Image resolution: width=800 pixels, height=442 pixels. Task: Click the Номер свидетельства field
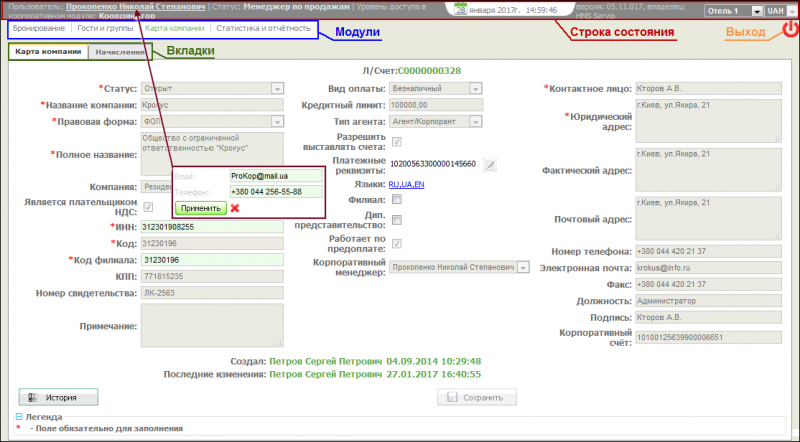tap(212, 293)
